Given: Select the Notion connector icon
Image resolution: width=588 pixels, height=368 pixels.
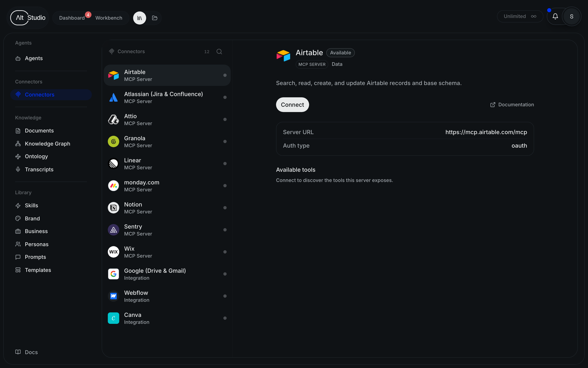Looking at the screenshot, I should coord(114,208).
